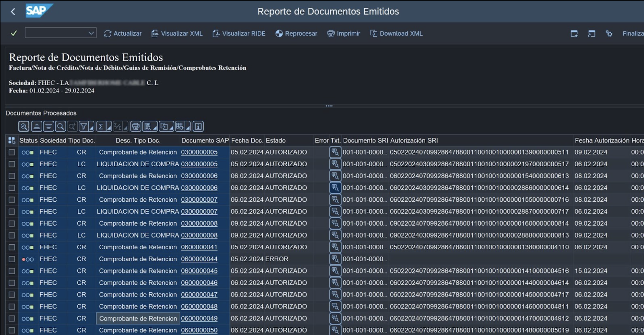Click the generate shortcut window icon
Viewport: 644px width, 335px height.
click(x=591, y=34)
